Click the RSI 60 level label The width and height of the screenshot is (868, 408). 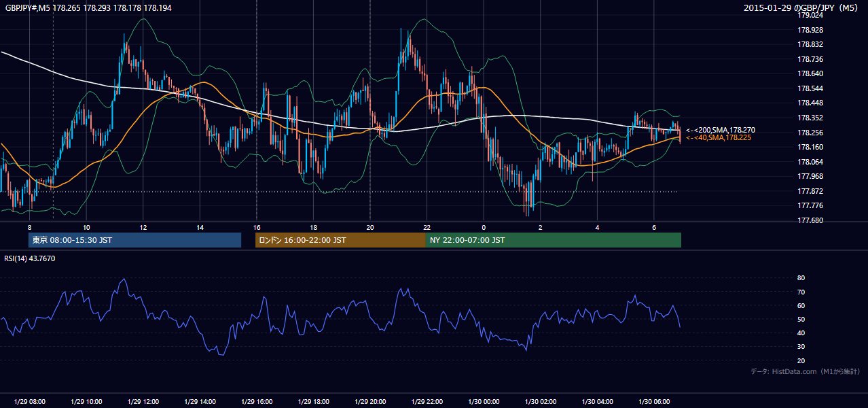[801, 305]
